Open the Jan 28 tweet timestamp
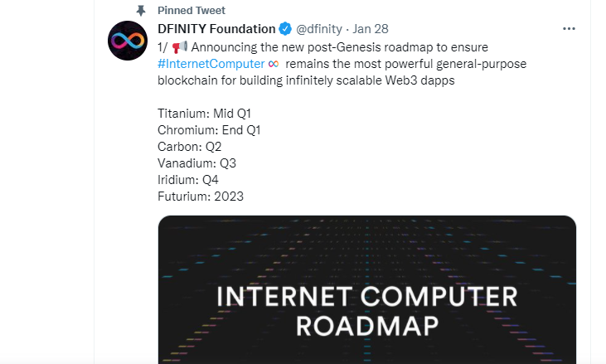 pos(371,29)
